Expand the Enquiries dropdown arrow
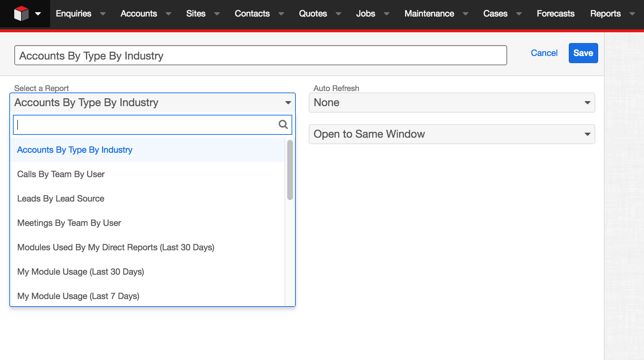The image size is (644, 360). tap(103, 14)
